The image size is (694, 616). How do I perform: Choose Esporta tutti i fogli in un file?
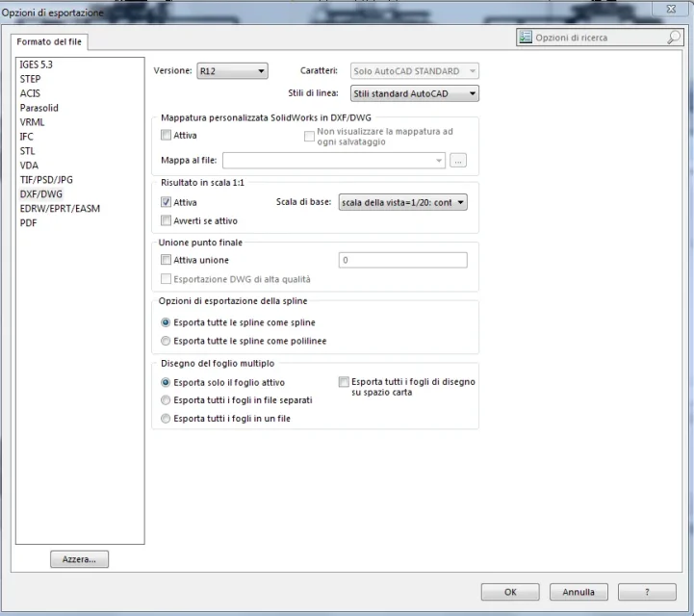167,419
